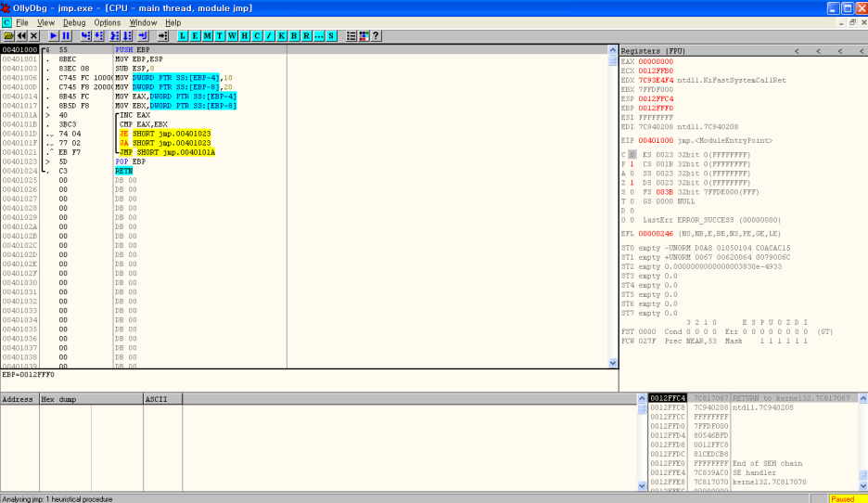Click the Address column header in the dump

tap(19, 399)
